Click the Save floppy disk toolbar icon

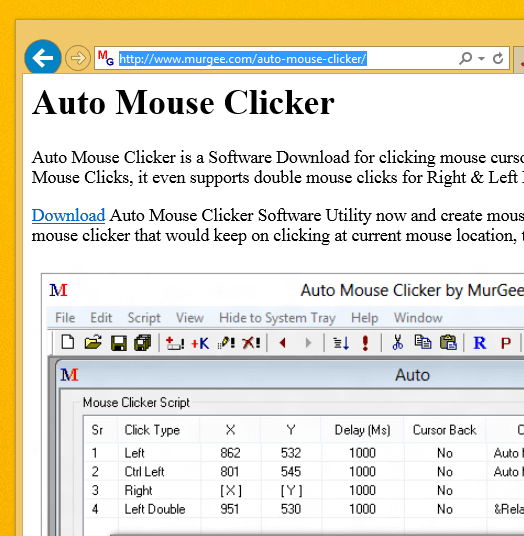tap(119, 343)
